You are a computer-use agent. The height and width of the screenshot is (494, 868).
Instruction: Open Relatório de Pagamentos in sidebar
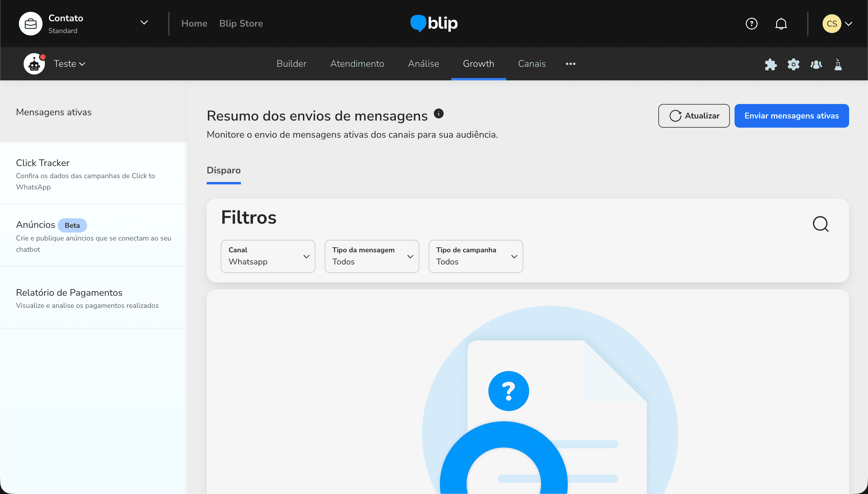(93, 298)
